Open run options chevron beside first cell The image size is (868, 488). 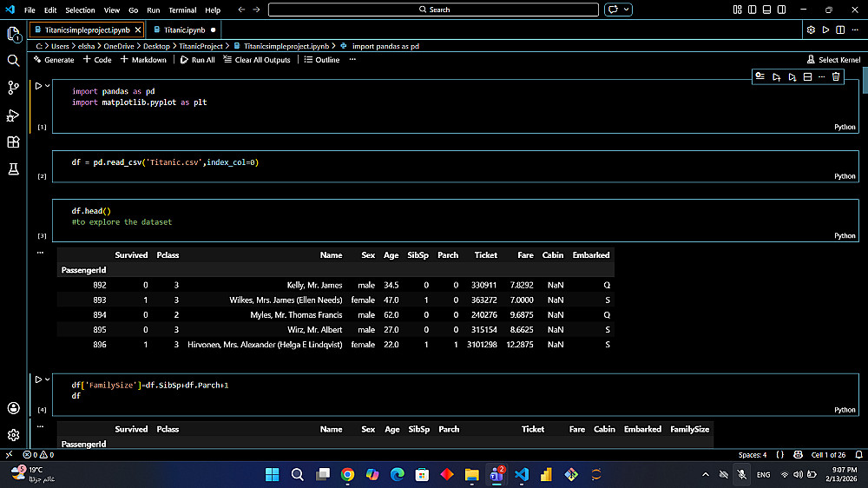click(48, 86)
